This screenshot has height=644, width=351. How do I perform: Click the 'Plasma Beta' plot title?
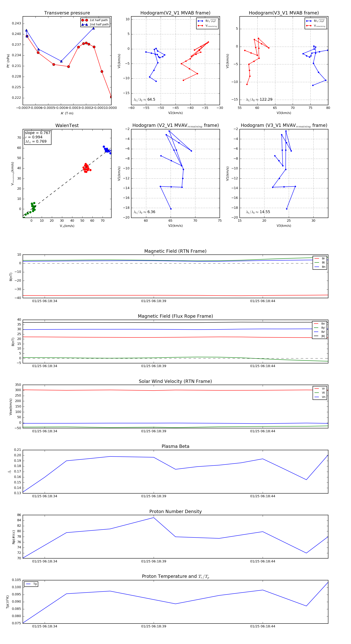[x=175, y=447]
